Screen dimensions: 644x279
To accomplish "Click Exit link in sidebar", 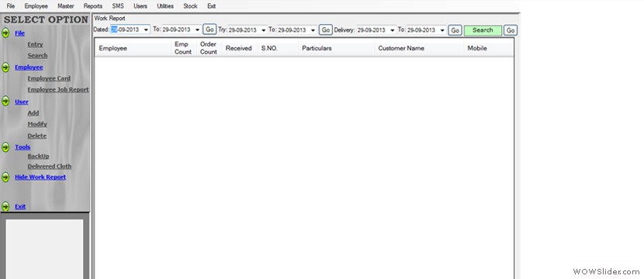I will tap(20, 206).
